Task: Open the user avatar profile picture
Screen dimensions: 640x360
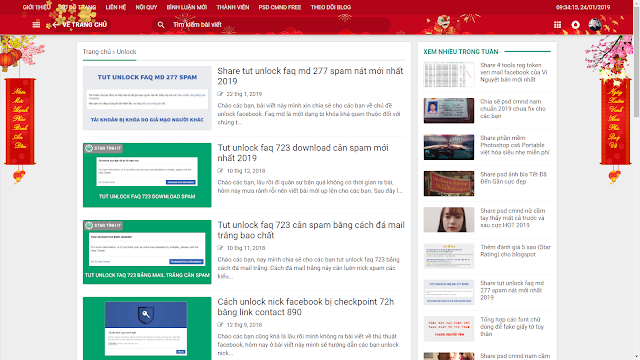Action: click(x=595, y=24)
